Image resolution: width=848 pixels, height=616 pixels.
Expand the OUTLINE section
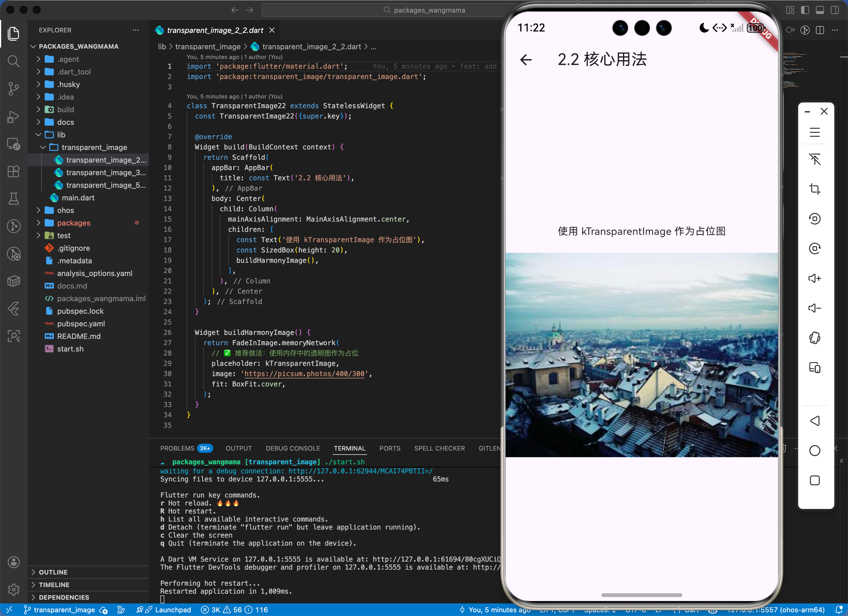(x=53, y=572)
